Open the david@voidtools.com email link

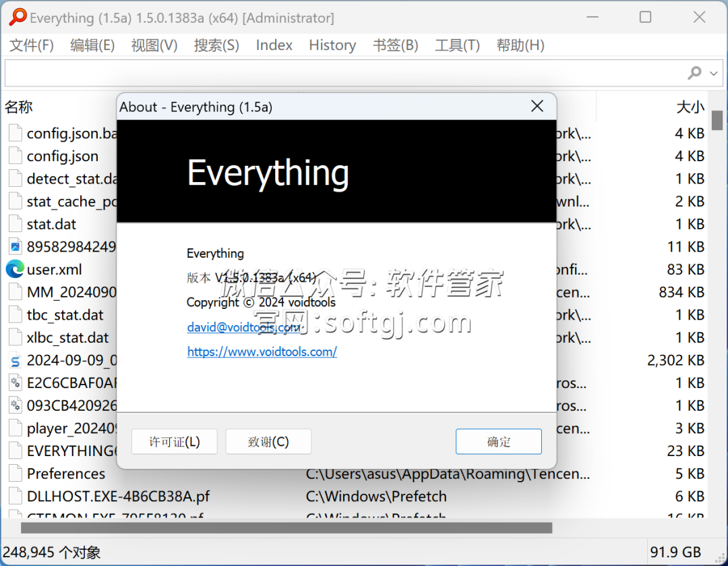click(244, 327)
